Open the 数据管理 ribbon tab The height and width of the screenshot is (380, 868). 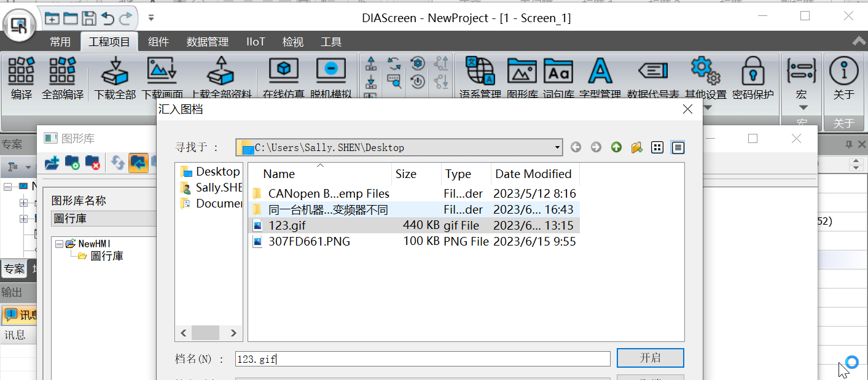pos(207,42)
